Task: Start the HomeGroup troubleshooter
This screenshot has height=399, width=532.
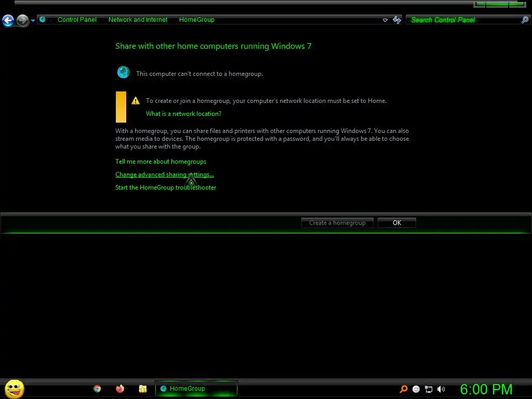Action: coord(166,187)
